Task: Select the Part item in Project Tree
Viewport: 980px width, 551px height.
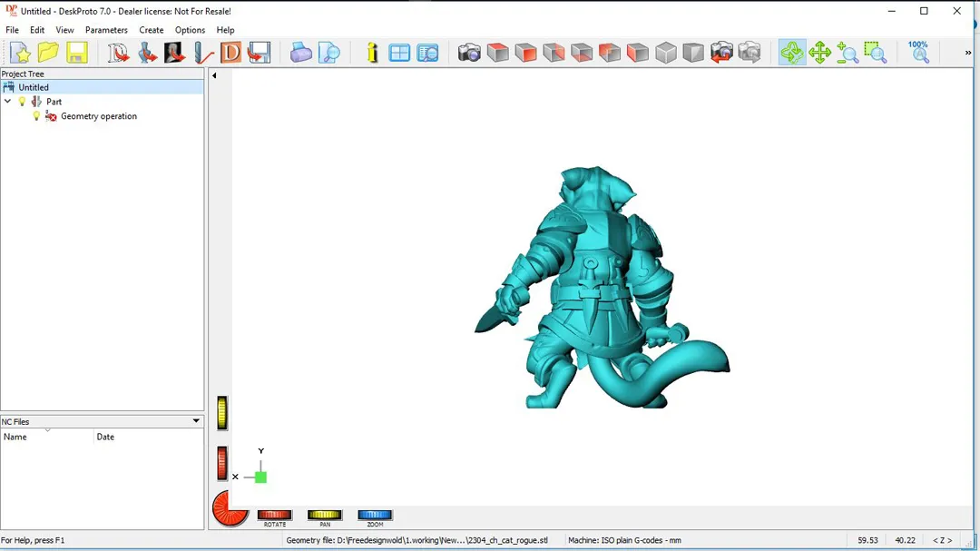Action: [54, 102]
